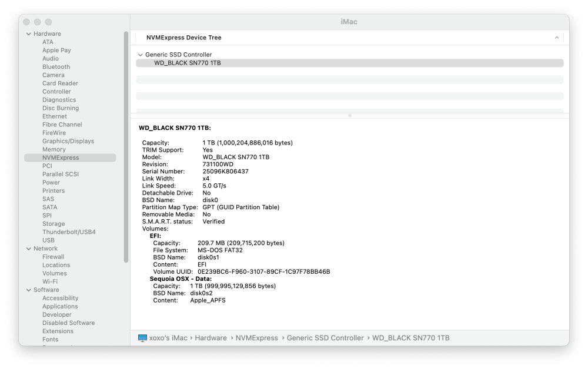588x369 pixels.
Task: Select Storage in the sidebar
Action: [54, 224]
